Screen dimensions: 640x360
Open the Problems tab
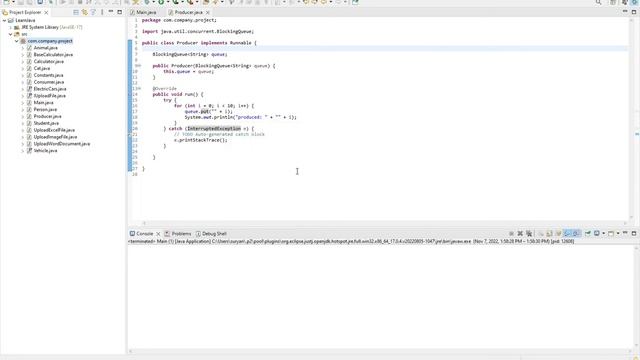tap(178, 234)
